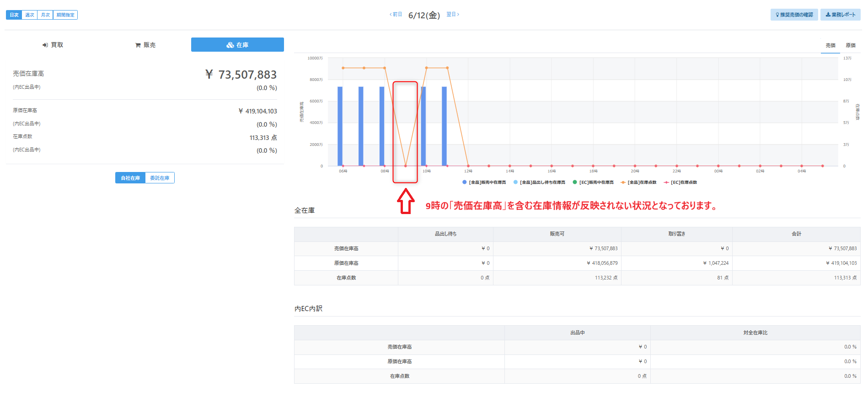Click the ¥ 1,047,224 table cell
Image resolution: width=868 pixels, height=397 pixels.
(677, 263)
